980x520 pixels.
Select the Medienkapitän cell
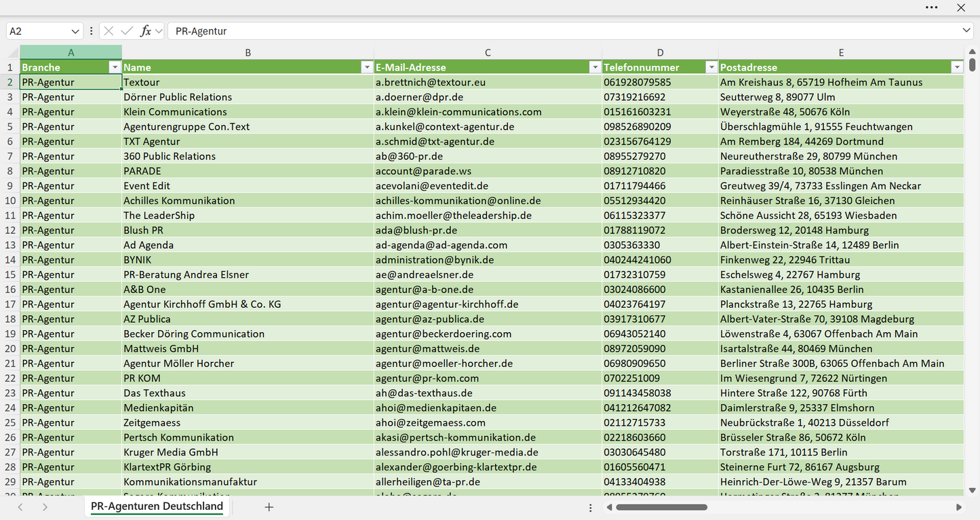[x=248, y=408]
